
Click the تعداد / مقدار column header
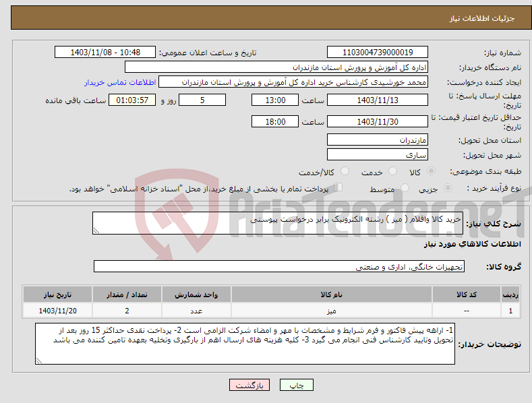click(127, 294)
